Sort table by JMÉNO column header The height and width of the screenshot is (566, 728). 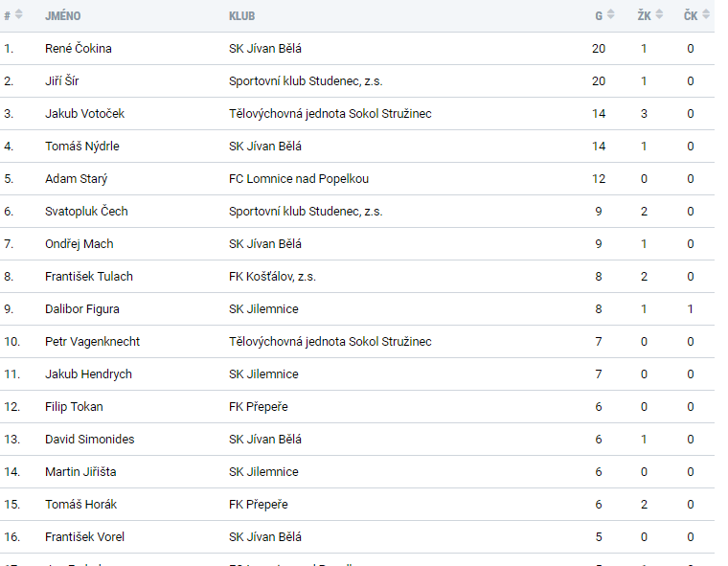[62, 16]
